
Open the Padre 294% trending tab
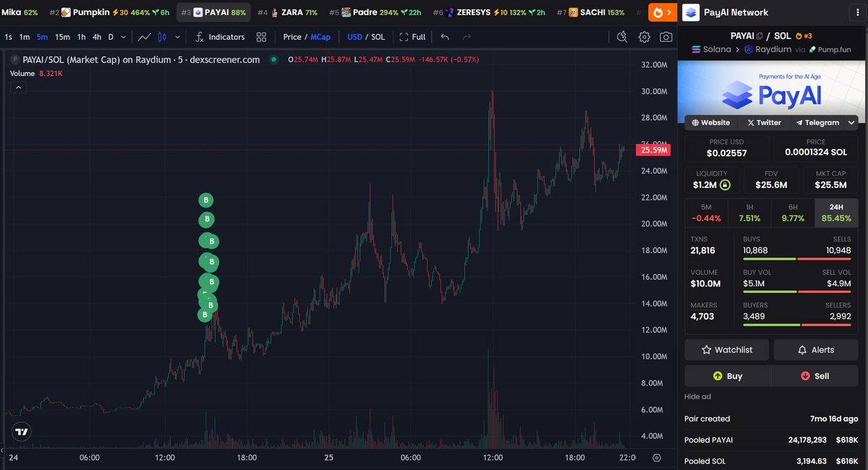tap(375, 12)
